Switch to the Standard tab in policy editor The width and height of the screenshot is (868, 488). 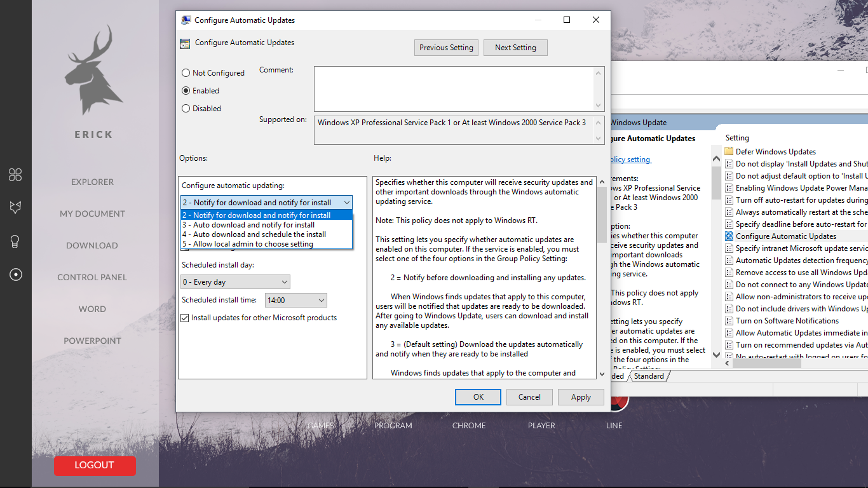click(649, 376)
